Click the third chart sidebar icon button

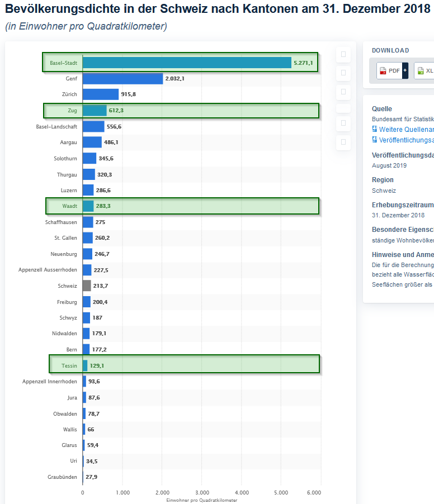tap(343, 91)
